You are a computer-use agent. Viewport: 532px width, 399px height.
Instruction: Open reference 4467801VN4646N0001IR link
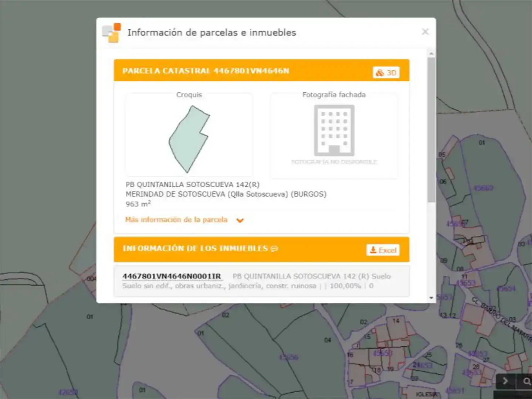click(x=172, y=276)
